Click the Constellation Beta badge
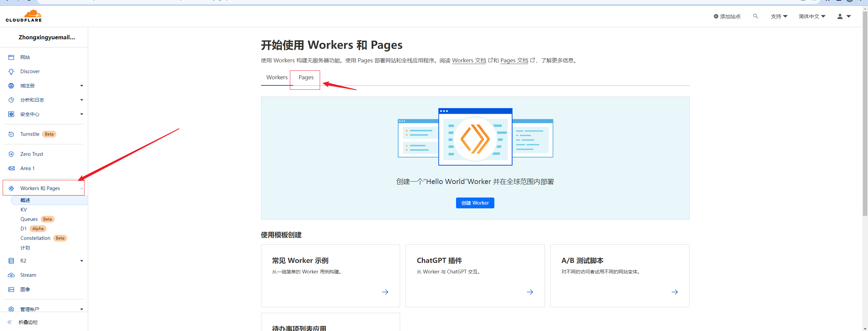The height and width of the screenshot is (331, 868). (60, 238)
